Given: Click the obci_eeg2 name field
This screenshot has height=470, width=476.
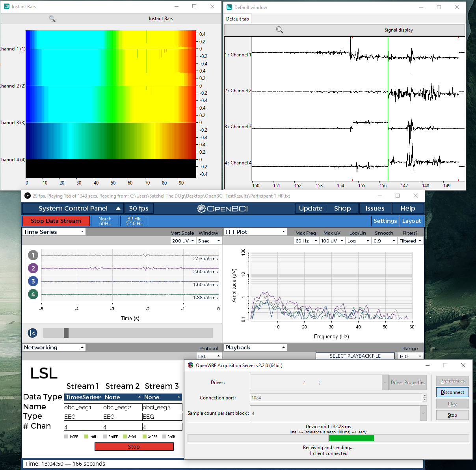Looking at the screenshot, I should coord(123,407).
